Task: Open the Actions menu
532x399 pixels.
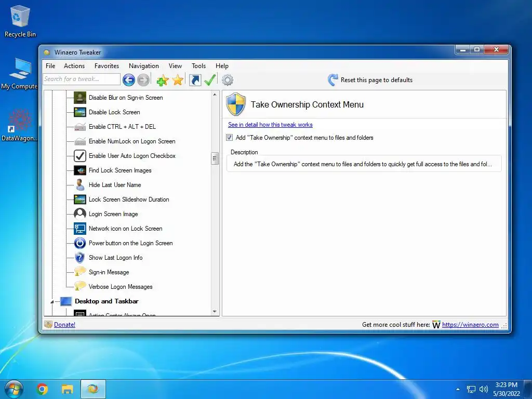Action: click(x=74, y=66)
